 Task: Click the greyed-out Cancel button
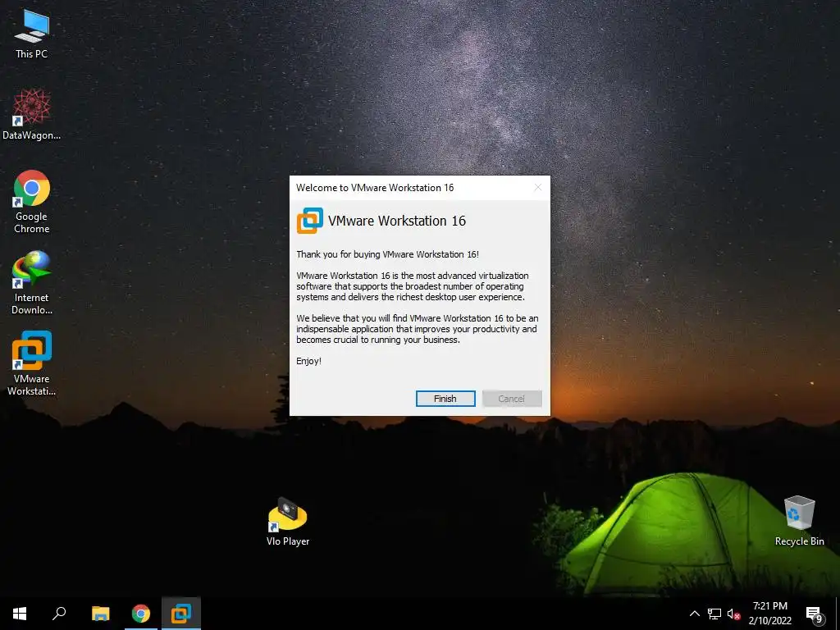[512, 399]
